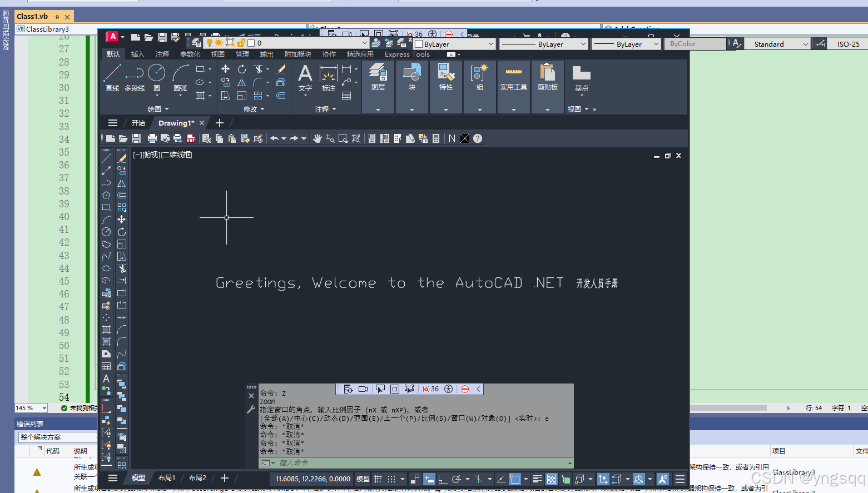Click the Text (文字) tool in the ribbon

click(305, 78)
